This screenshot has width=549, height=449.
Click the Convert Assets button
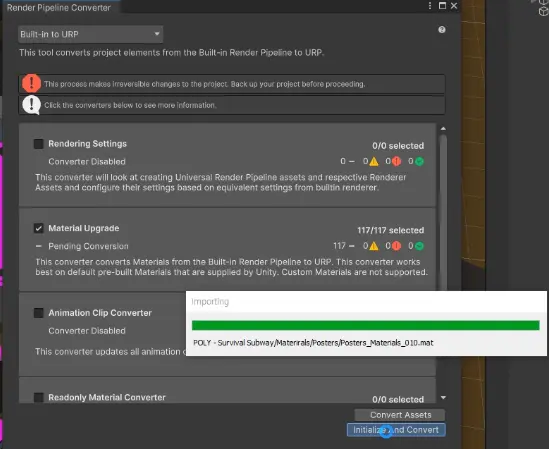point(400,415)
